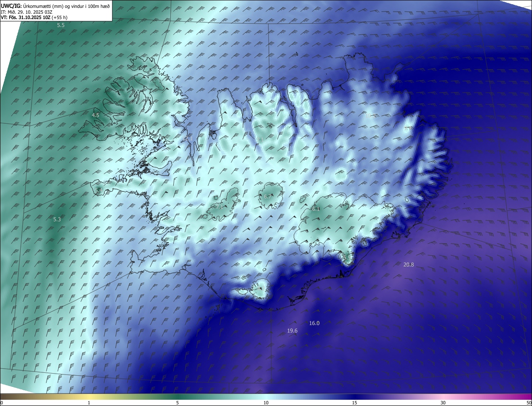Click the 'VT: Fös. 31.10.2025 10Z (+55 h)' line
The image size is (532, 406).
click(x=34, y=18)
